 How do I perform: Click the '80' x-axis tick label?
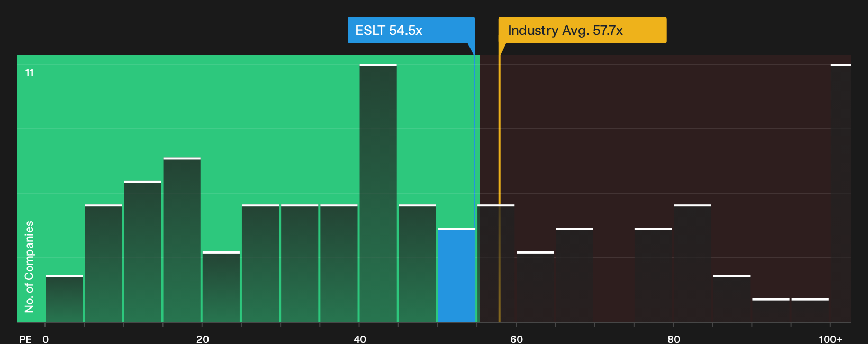[674, 339]
